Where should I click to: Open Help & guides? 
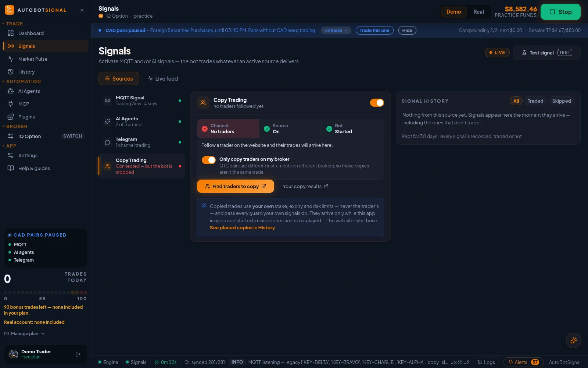46,168
